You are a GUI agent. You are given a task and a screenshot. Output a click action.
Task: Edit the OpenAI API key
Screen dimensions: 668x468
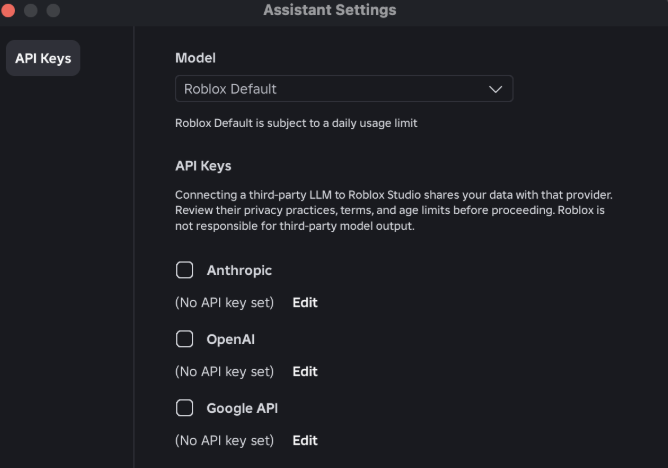305,371
